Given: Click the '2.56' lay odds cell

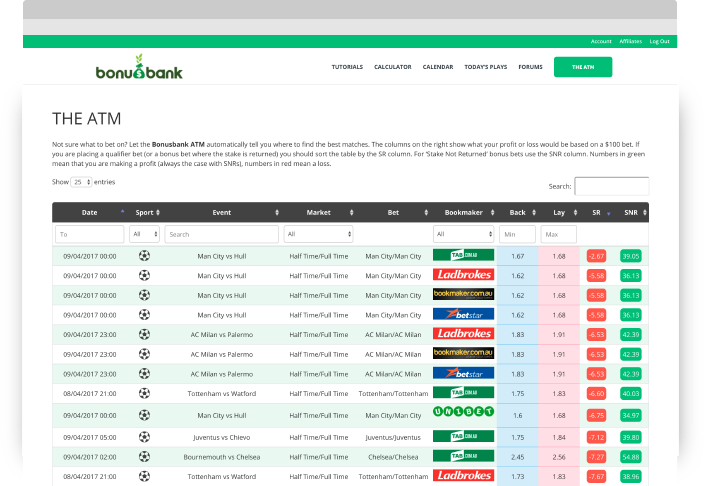Looking at the screenshot, I should pos(559,457).
